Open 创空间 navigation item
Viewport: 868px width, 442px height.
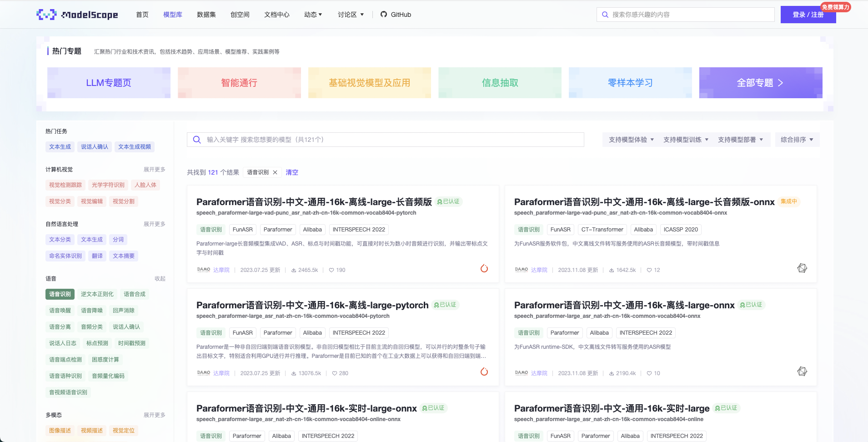point(240,15)
